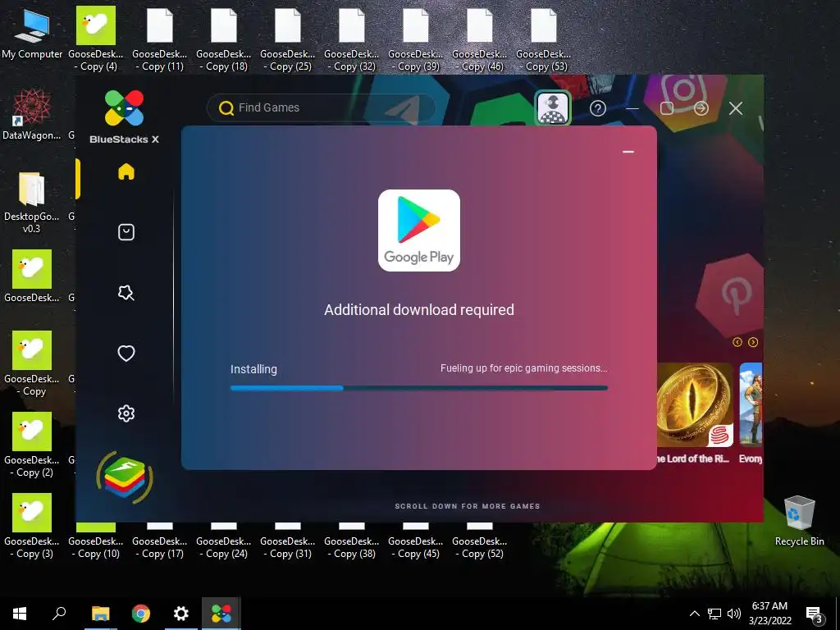Open the BlueStacks X Home sidebar icon
The width and height of the screenshot is (840, 630).
(x=126, y=171)
